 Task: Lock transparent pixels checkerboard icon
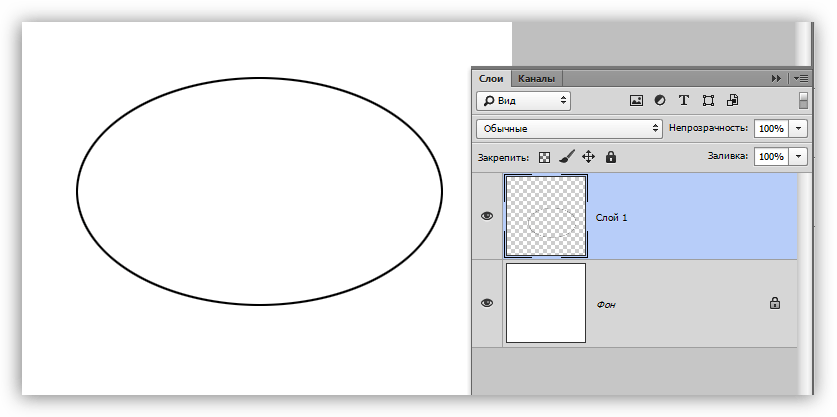(545, 157)
